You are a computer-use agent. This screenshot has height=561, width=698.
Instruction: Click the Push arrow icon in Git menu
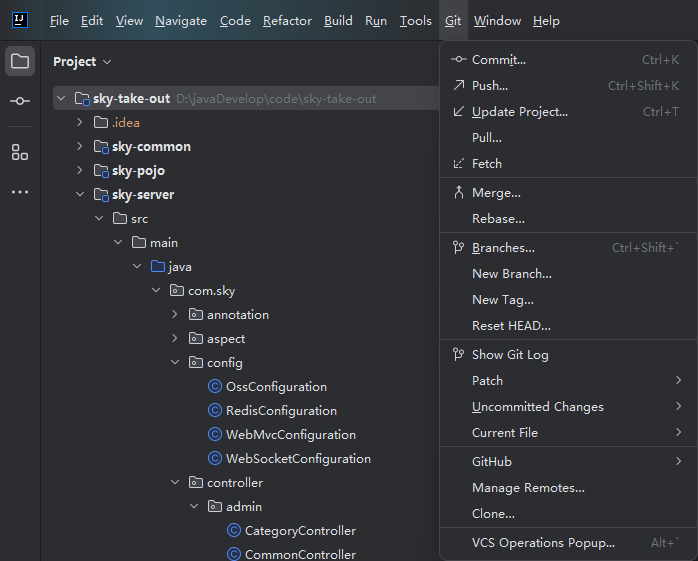click(459, 85)
